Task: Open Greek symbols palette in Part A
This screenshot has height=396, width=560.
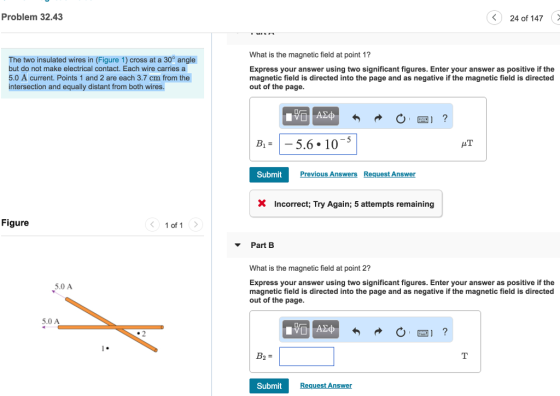Action: tap(325, 116)
